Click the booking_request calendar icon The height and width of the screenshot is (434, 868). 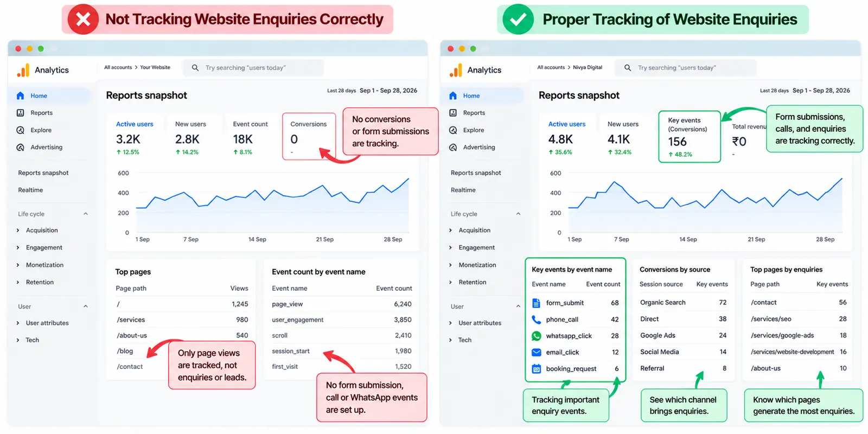tap(537, 369)
